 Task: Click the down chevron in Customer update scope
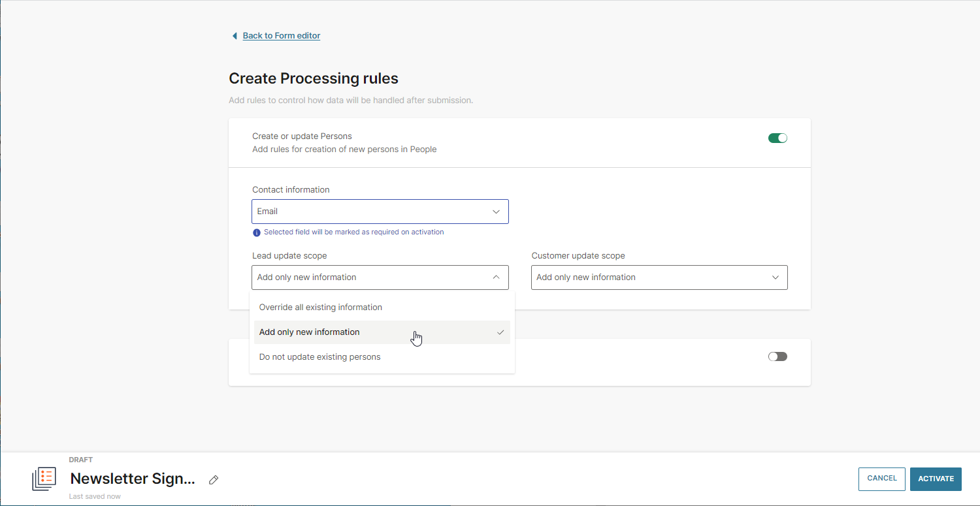coord(776,277)
